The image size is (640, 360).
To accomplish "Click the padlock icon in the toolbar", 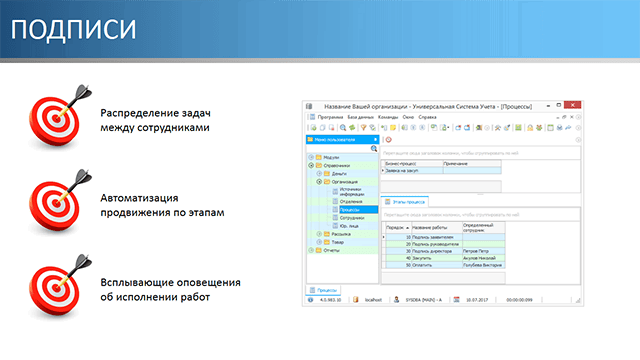I will (x=530, y=128).
